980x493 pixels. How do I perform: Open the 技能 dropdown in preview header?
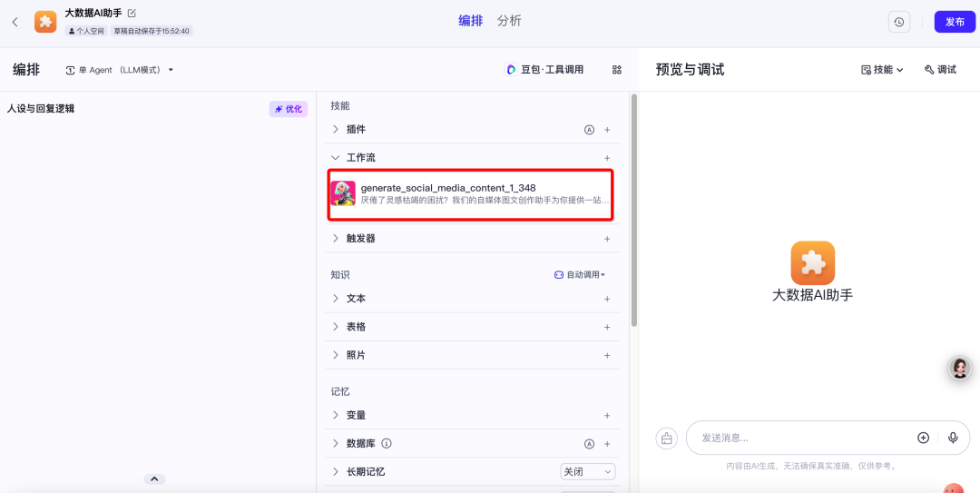tap(883, 70)
